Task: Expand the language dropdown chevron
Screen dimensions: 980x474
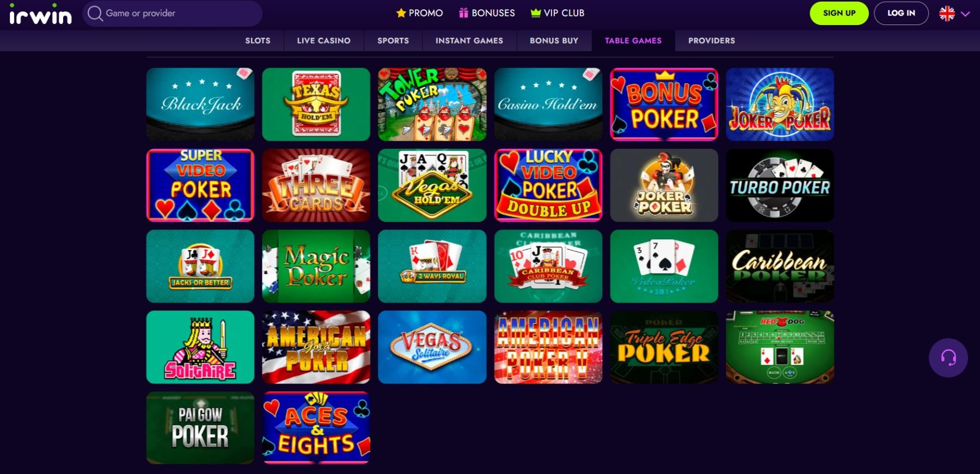Action: click(x=965, y=14)
